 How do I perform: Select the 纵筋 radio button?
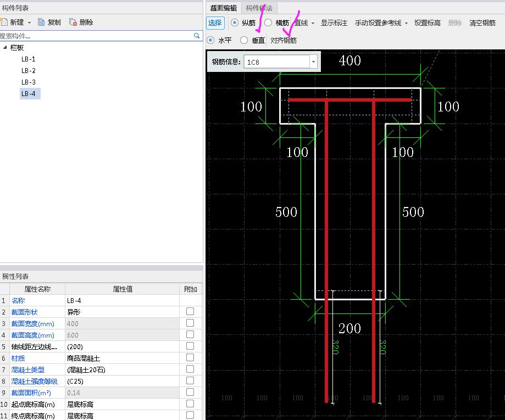click(235, 23)
